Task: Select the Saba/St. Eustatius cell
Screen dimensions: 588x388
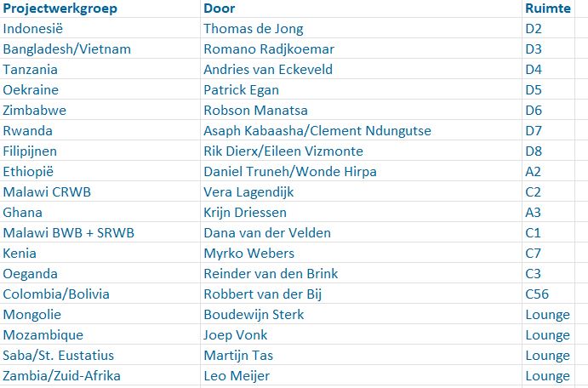Action: coord(59,356)
